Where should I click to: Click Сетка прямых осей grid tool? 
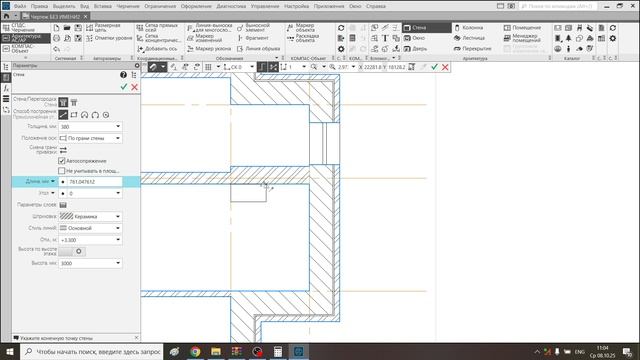(157, 27)
